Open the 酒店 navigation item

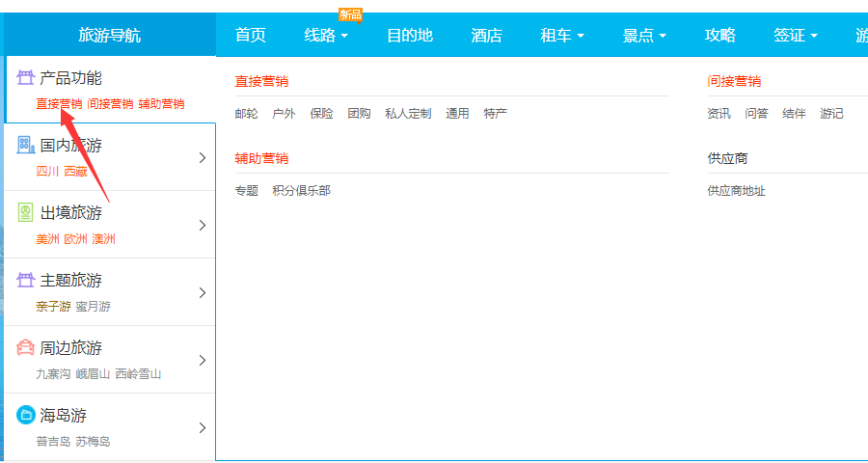click(x=486, y=36)
